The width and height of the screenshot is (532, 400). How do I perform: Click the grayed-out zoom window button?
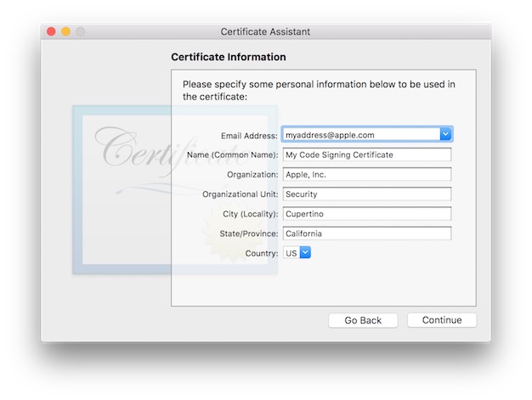[x=80, y=31]
